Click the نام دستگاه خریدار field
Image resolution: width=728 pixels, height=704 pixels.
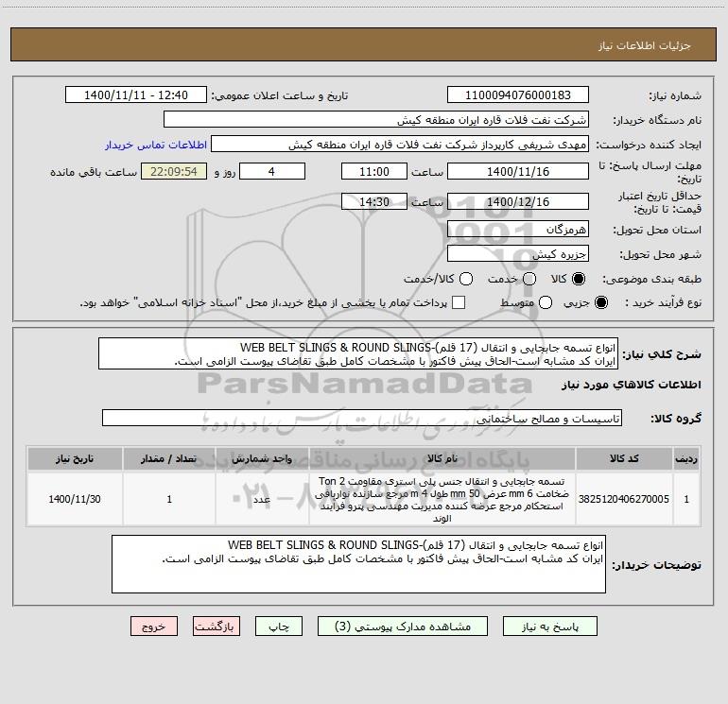click(x=376, y=120)
